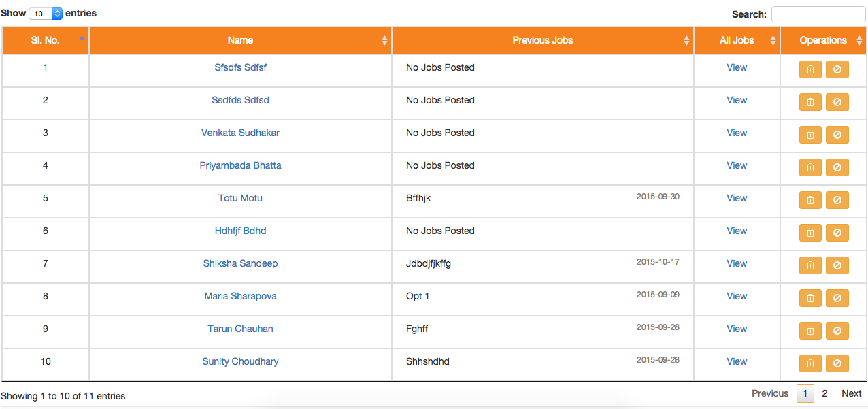Delete the Maria Sharapova row

pyautogui.click(x=810, y=298)
